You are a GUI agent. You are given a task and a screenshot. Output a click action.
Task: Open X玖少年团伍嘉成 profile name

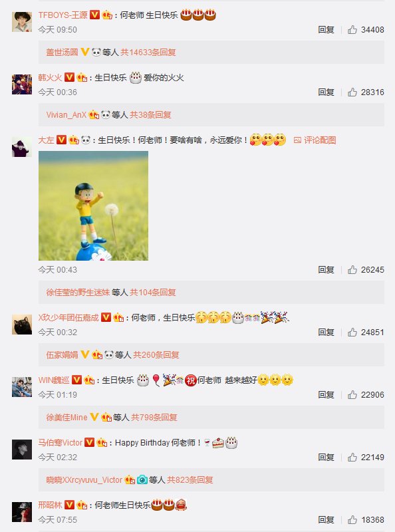(68, 318)
